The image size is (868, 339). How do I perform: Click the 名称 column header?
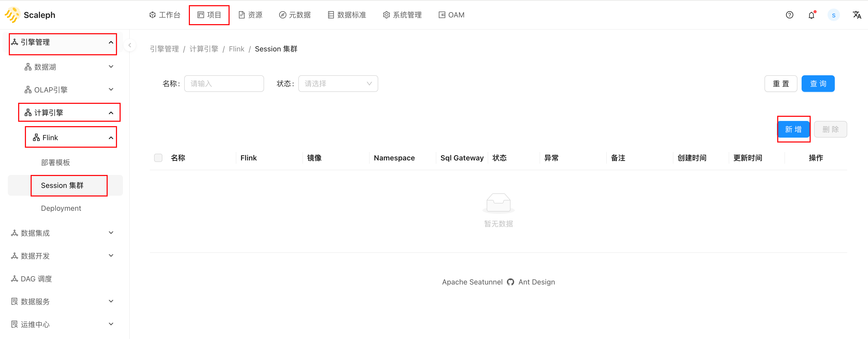click(x=178, y=158)
